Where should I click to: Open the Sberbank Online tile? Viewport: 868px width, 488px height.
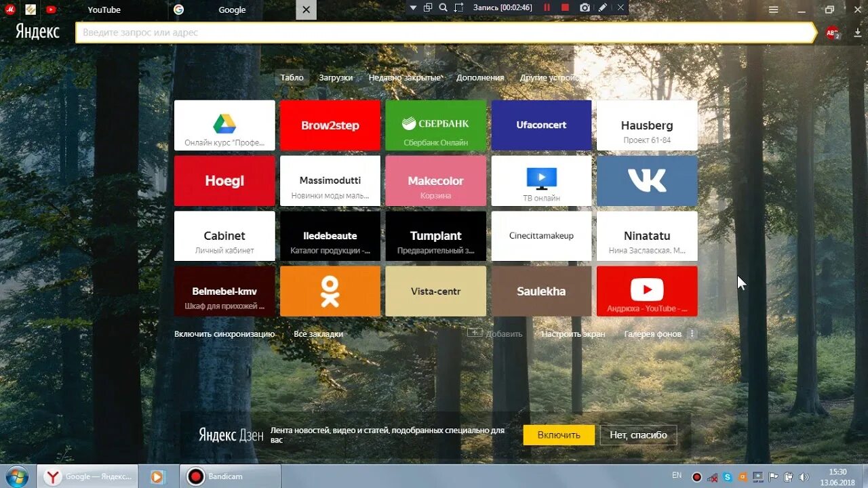tap(436, 125)
